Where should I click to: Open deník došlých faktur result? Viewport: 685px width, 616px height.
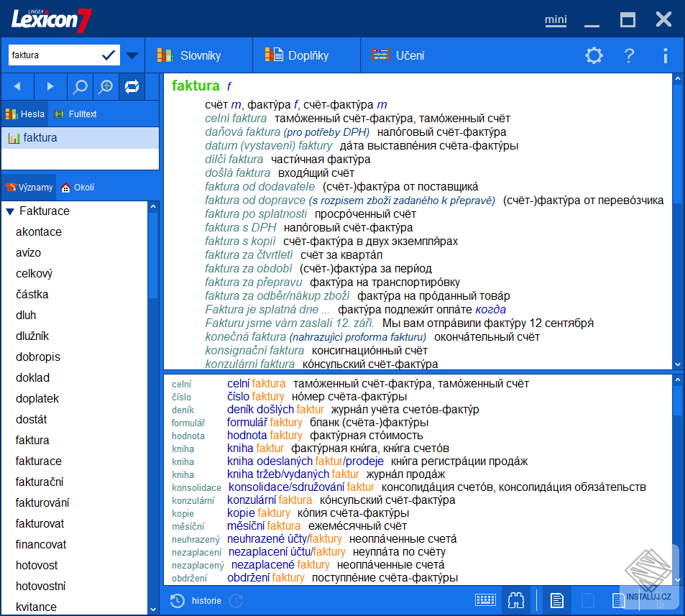pos(275,410)
